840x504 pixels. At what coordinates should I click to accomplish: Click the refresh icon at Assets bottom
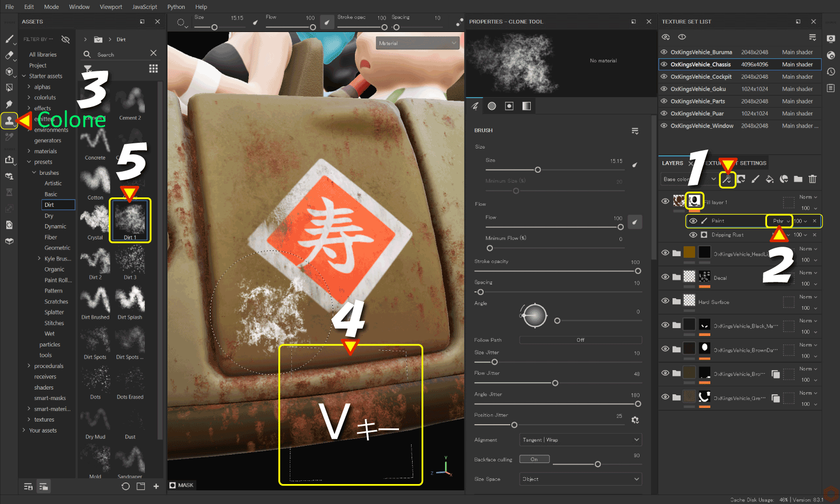point(125,486)
